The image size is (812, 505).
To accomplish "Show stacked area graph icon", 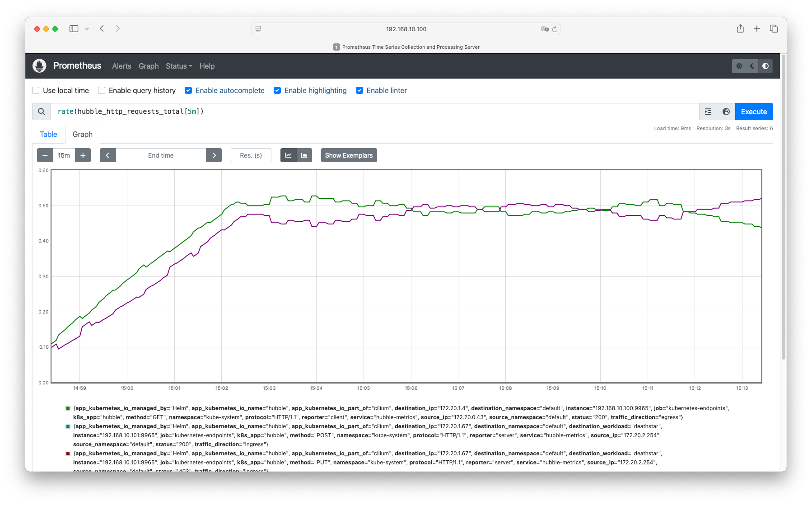I will (x=304, y=155).
